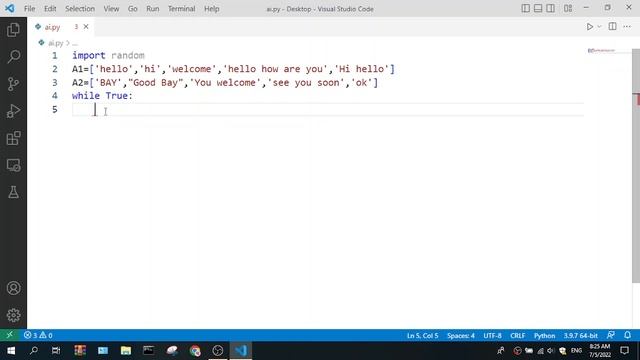Click the VS Code logo icon
Viewport: 640px width, 360px height.
[x=9, y=8]
